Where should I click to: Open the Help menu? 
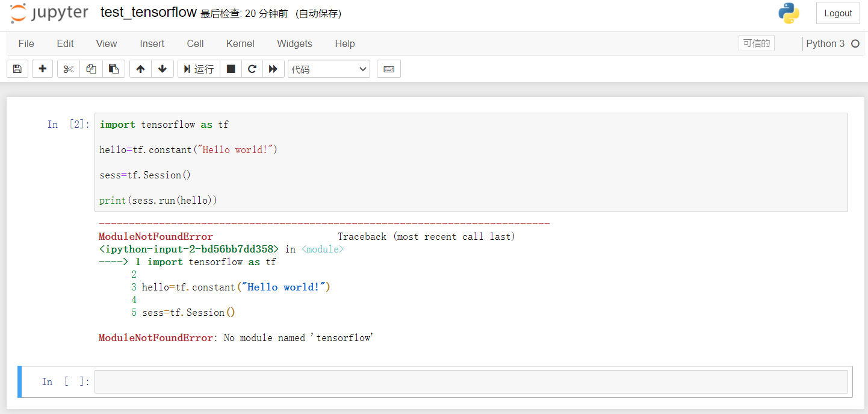point(345,43)
